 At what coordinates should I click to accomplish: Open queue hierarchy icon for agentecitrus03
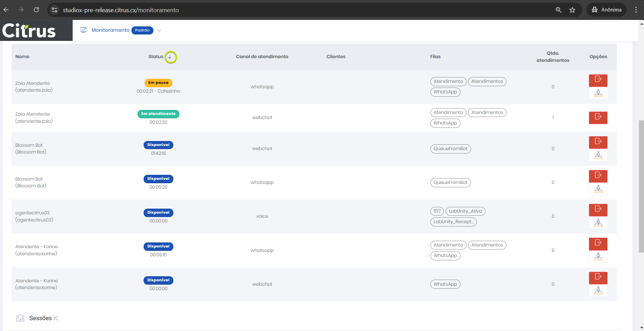click(x=598, y=223)
